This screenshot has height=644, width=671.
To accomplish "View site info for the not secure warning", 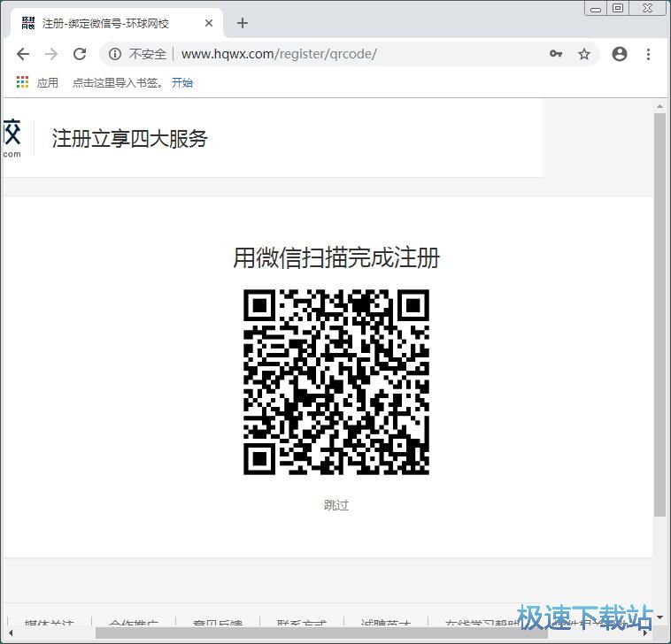I will click(115, 54).
